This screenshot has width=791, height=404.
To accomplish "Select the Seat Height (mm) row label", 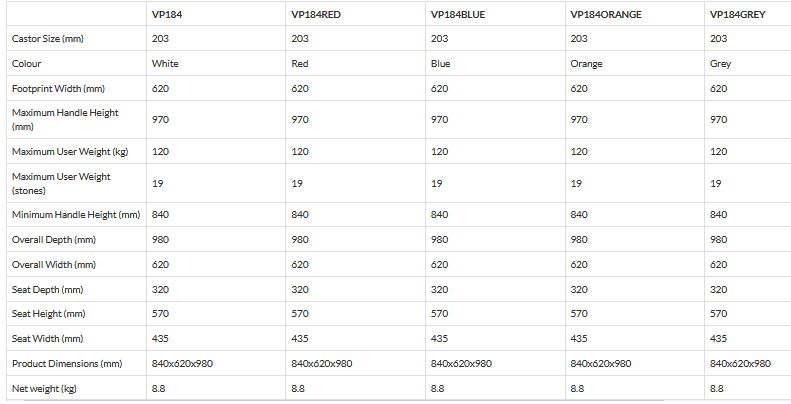I will (x=49, y=314).
